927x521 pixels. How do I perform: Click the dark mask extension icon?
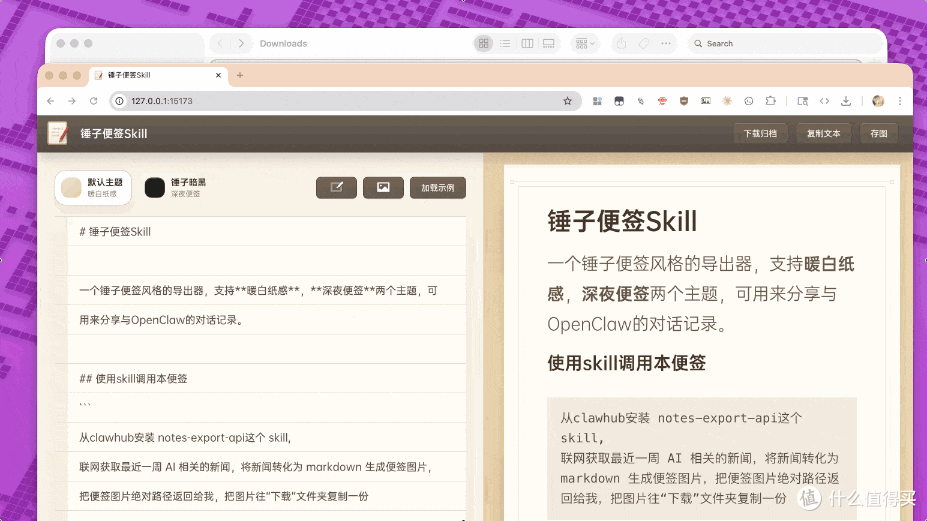[619, 101]
